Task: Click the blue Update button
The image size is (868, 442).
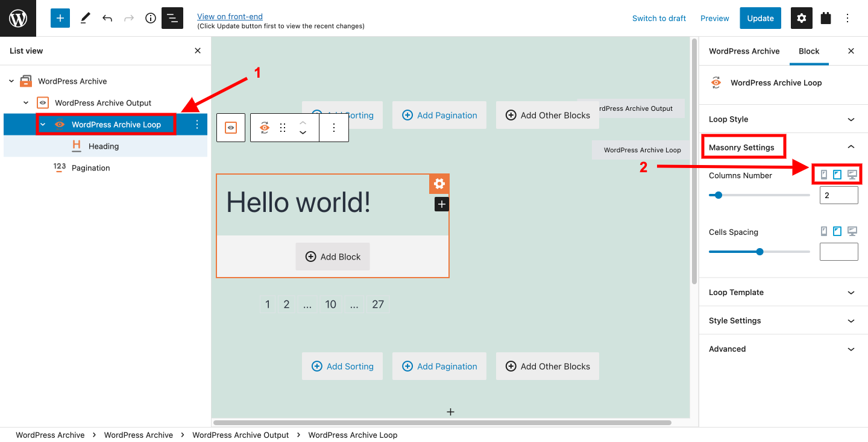Action: pos(761,18)
